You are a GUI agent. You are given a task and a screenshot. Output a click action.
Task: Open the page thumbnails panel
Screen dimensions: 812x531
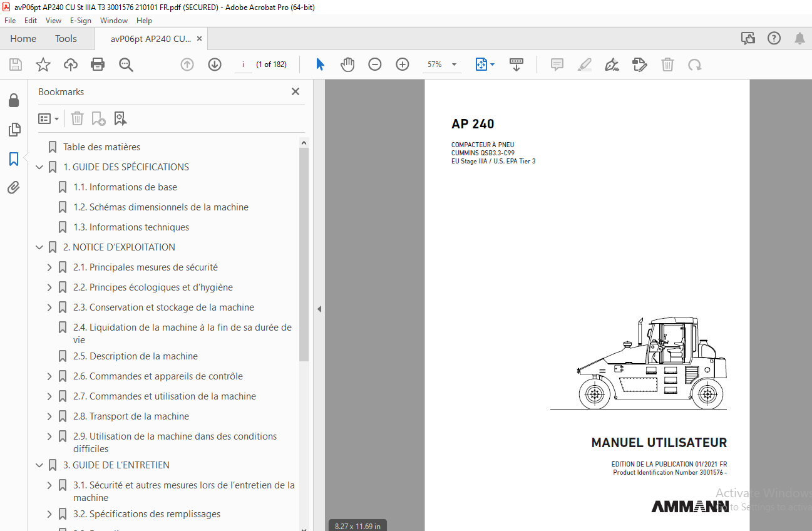[x=14, y=130]
